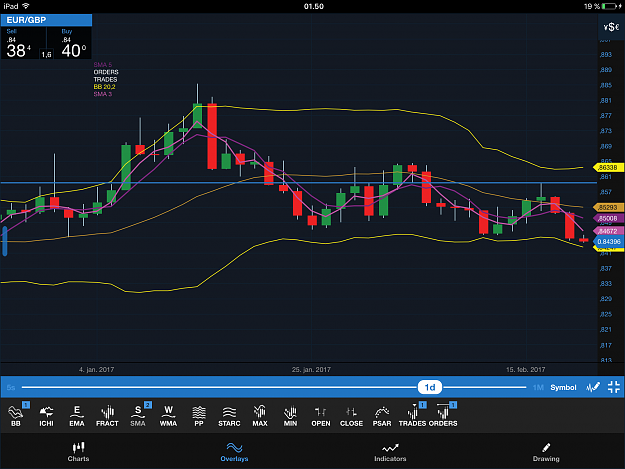This screenshot has height=469, width=625.
Task: Open the Charts tab
Action: click(78, 452)
